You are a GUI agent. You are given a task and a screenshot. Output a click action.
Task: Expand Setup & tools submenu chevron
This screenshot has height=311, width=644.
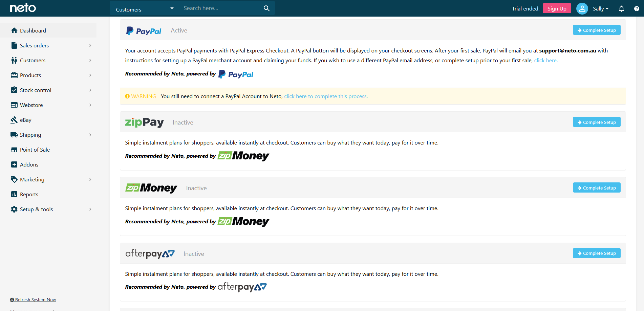(x=90, y=209)
